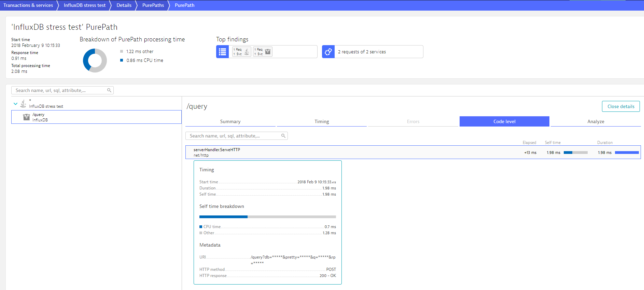Screen dimensions: 644x290
Task: Open 2 requests of 2 services
Action: click(373, 52)
